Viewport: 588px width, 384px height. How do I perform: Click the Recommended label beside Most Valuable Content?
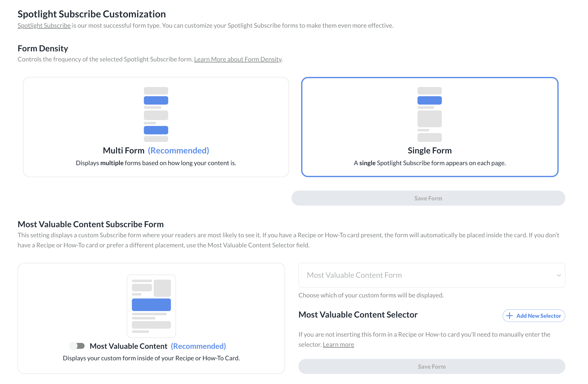(198, 346)
